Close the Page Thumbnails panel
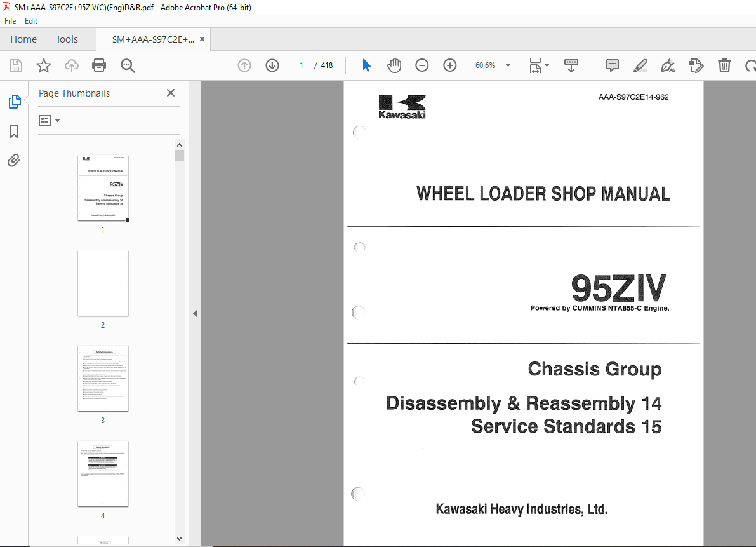The width and height of the screenshot is (756, 547). tap(171, 93)
